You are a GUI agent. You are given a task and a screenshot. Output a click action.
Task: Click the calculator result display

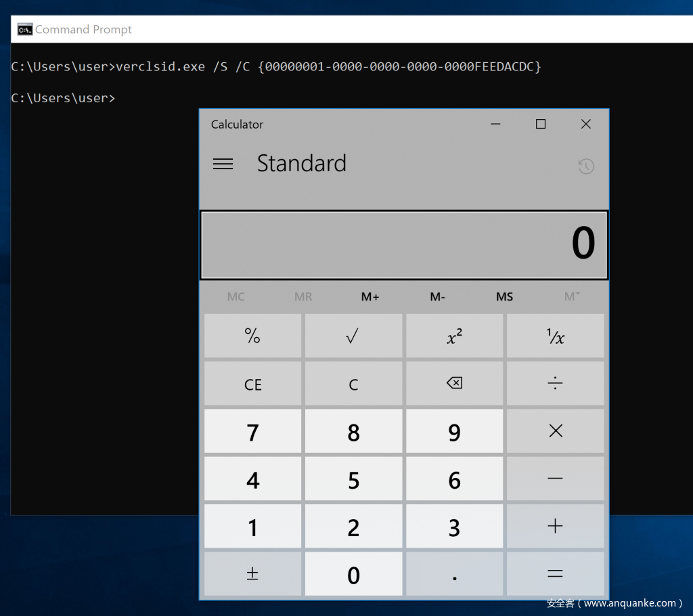tap(404, 244)
